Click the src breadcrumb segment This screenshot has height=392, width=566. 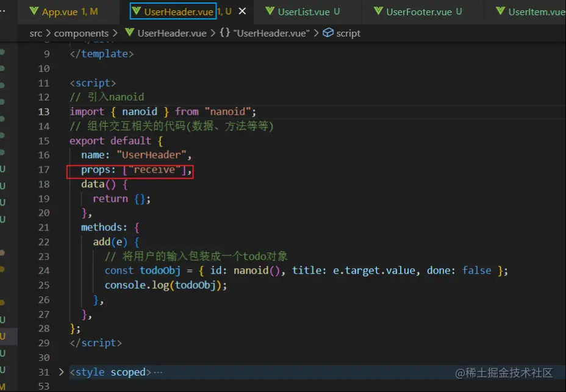pyautogui.click(x=36, y=33)
